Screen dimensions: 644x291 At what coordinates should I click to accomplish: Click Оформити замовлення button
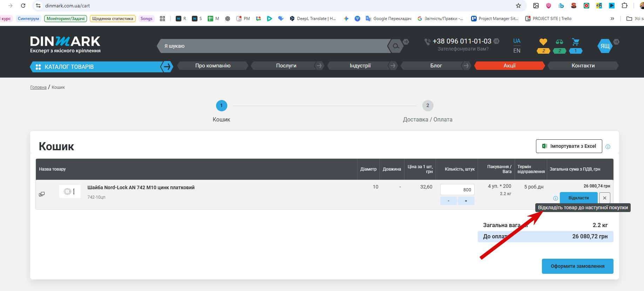[577, 266]
